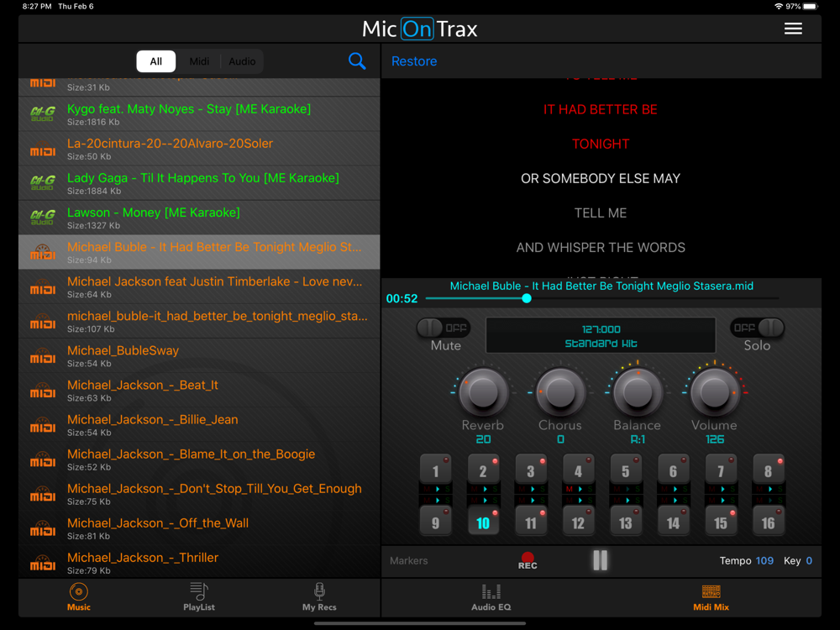Select MIDI channel 5 button

(x=626, y=470)
